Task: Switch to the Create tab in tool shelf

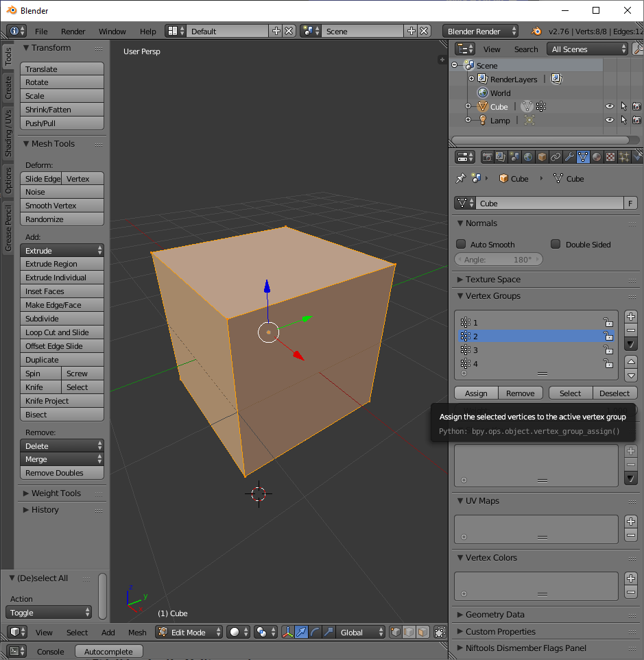Action: (8, 88)
